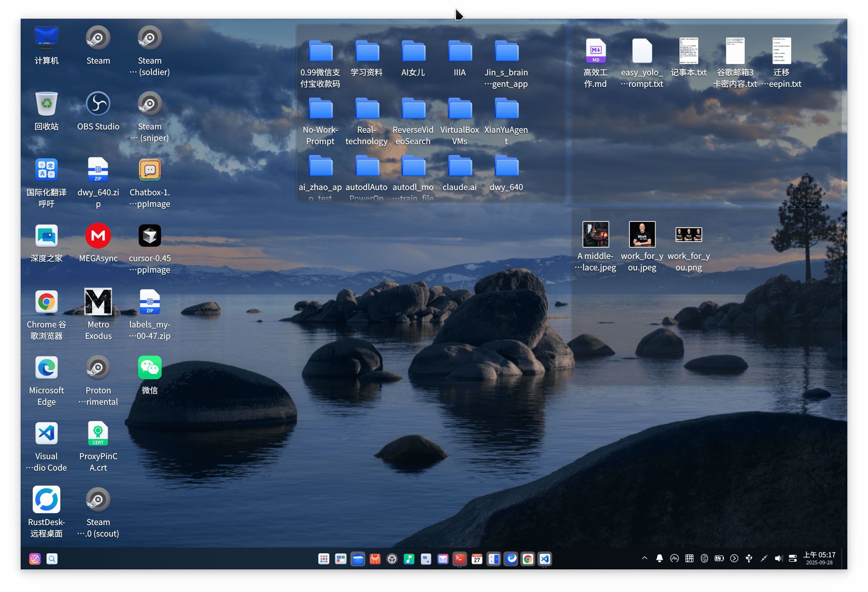
Task: Expand the hidden tray icons chevron
Action: (644, 559)
